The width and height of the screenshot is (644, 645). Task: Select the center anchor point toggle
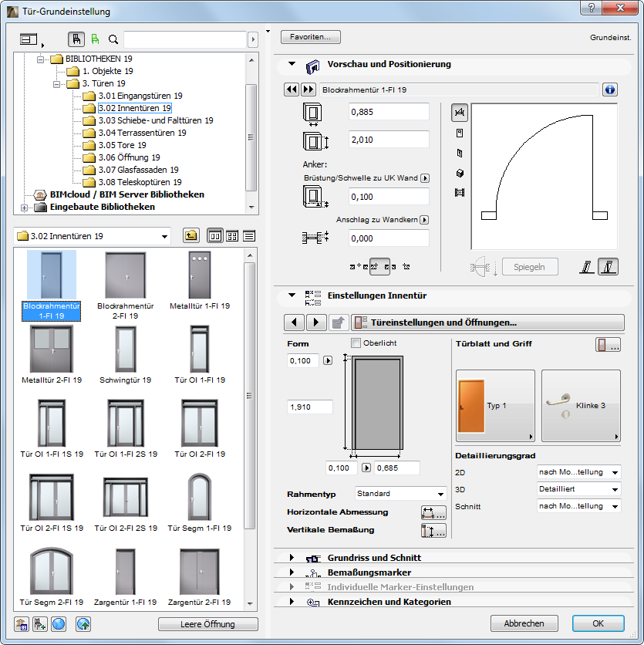379,266
